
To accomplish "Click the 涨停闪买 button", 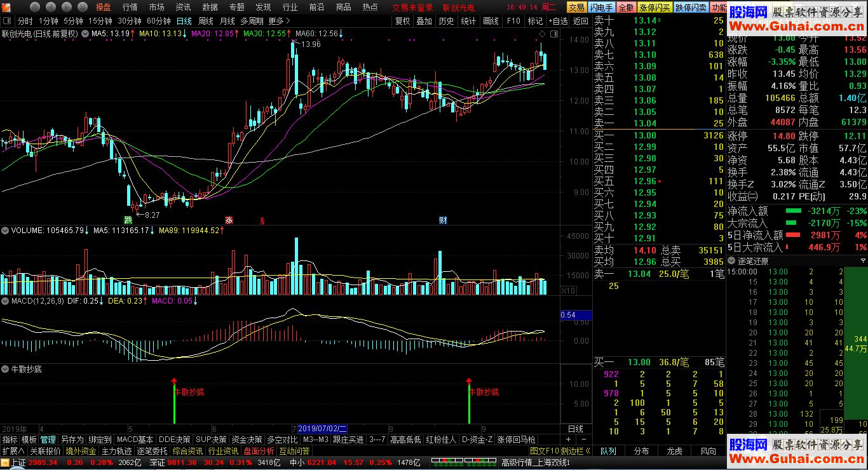I will click(x=654, y=8).
